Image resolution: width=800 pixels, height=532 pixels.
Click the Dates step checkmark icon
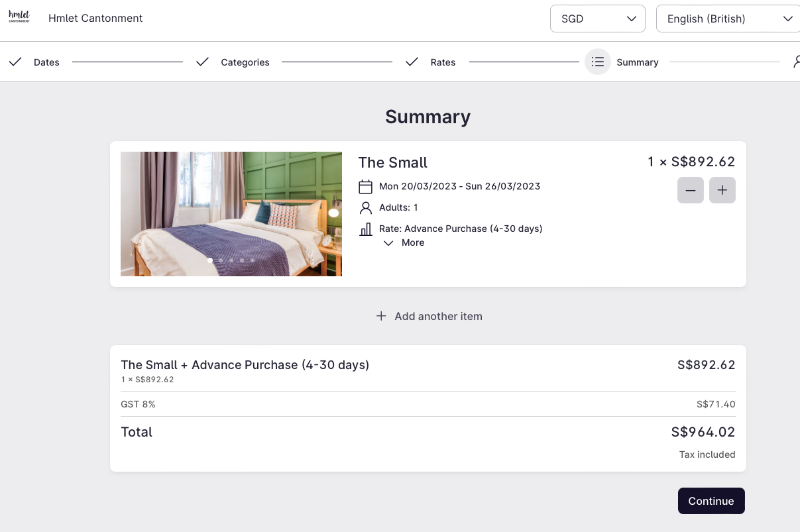[x=15, y=62]
